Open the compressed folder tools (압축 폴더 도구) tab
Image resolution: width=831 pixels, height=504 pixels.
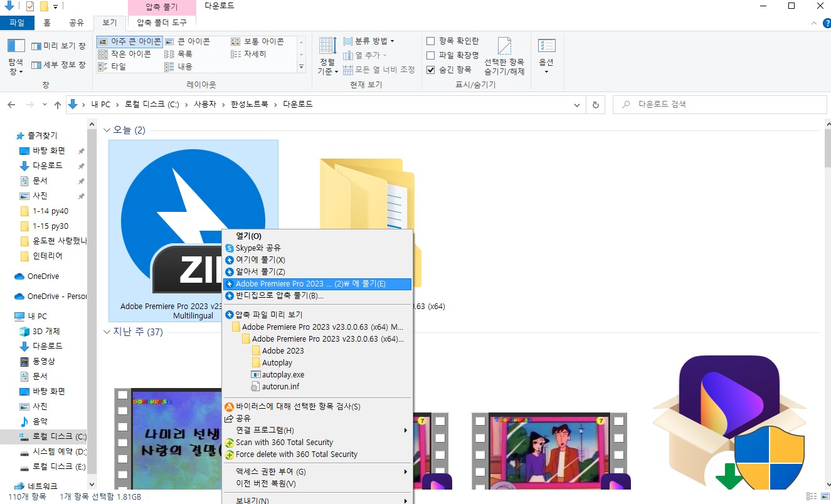pos(161,23)
